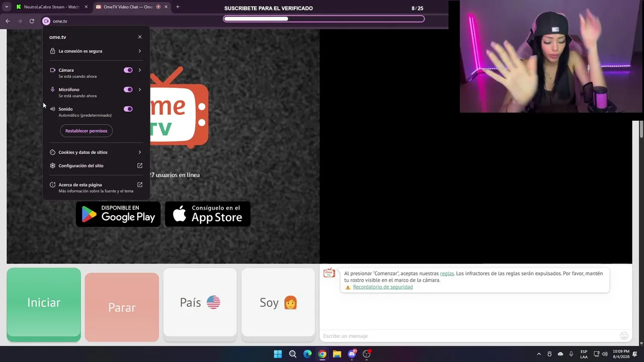Screen dimensions: 644x362
Task: Expand the Cámara permission submenu arrow
Action: (140, 70)
